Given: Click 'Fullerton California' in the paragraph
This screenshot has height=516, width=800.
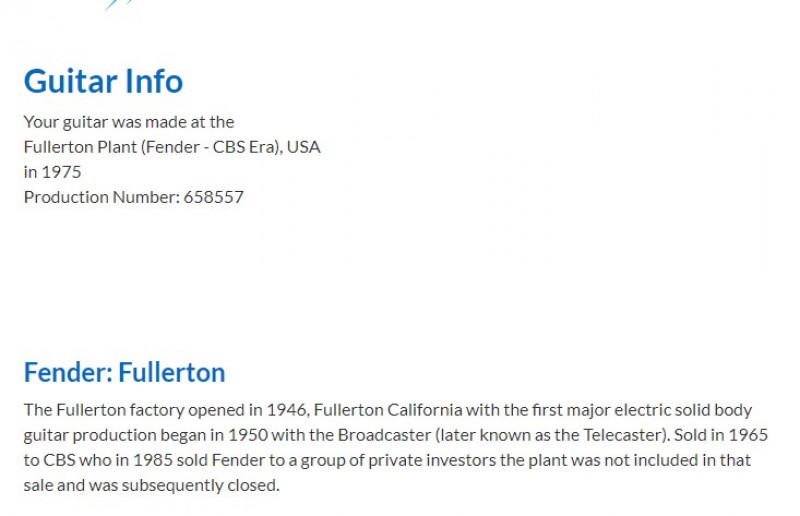Looking at the screenshot, I should [388, 410].
